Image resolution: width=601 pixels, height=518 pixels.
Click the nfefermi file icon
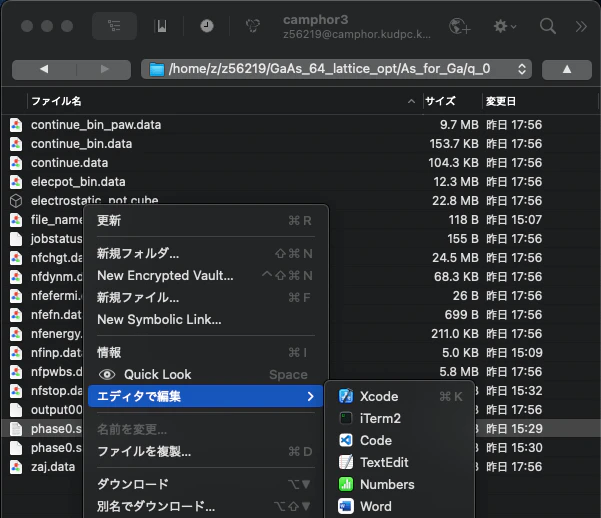(16, 296)
